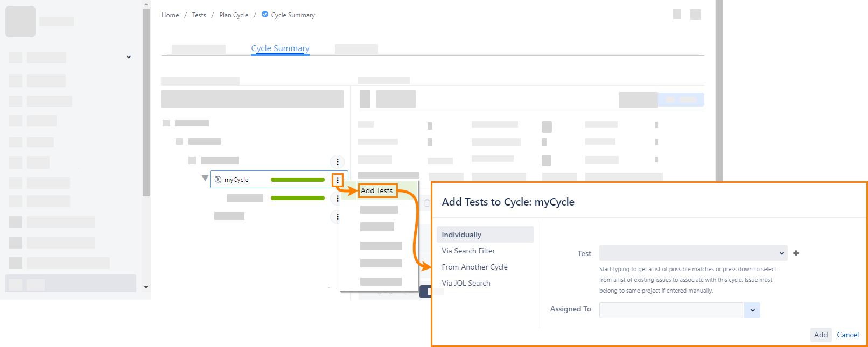This screenshot has height=347, width=868.
Task: Click sidebar scrollbar up arrow
Action: (x=146, y=4)
